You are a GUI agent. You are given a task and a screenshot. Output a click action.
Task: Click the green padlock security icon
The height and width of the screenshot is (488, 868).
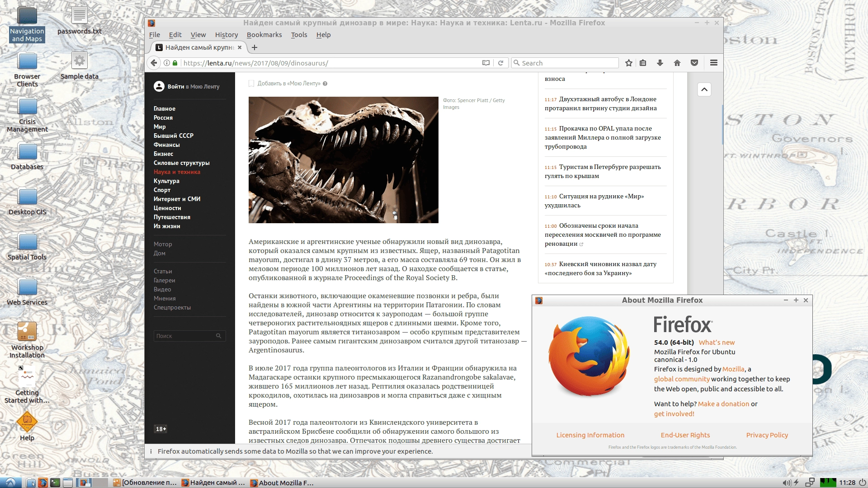pyautogui.click(x=175, y=63)
